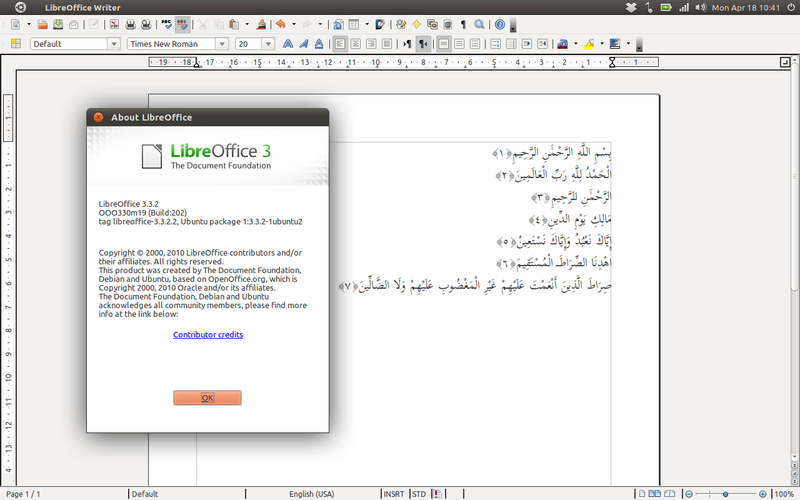Click the Wi-Fi signal indicator in top panel
800x500 pixels.
click(x=684, y=8)
